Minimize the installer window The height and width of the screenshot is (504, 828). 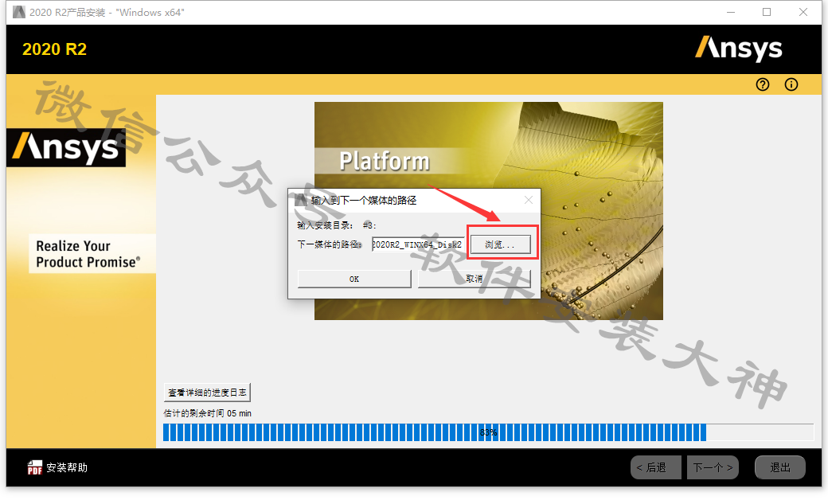point(731,12)
